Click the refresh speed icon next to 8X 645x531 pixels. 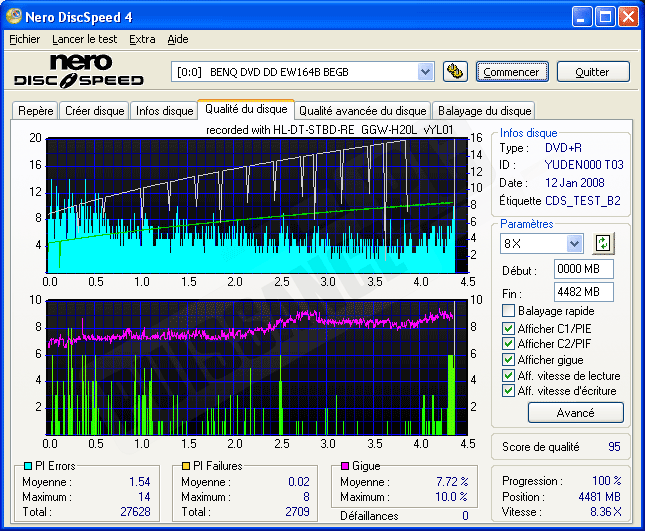tap(602, 243)
